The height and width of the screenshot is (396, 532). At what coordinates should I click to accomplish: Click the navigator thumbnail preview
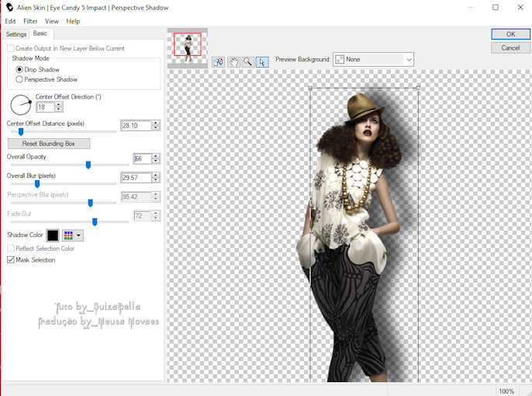click(188, 47)
